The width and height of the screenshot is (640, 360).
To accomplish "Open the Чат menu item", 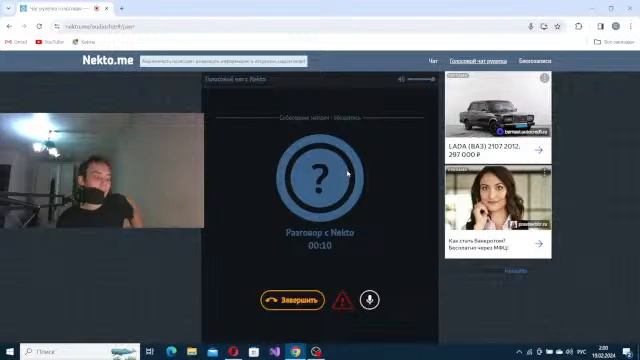I will [x=433, y=61].
